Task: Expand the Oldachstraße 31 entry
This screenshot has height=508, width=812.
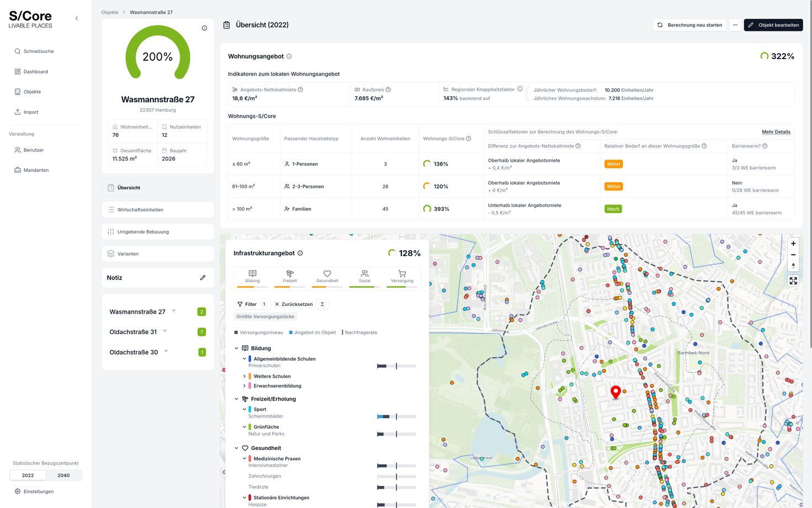Action: 165,331
